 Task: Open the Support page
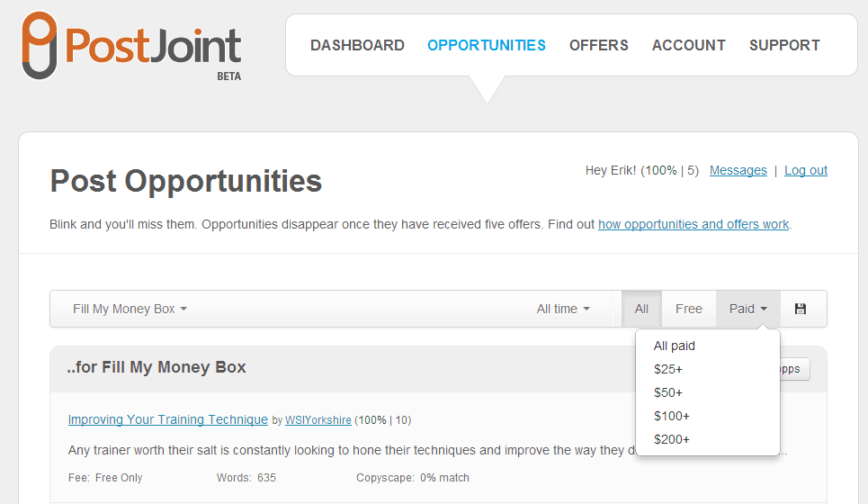[x=784, y=45]
